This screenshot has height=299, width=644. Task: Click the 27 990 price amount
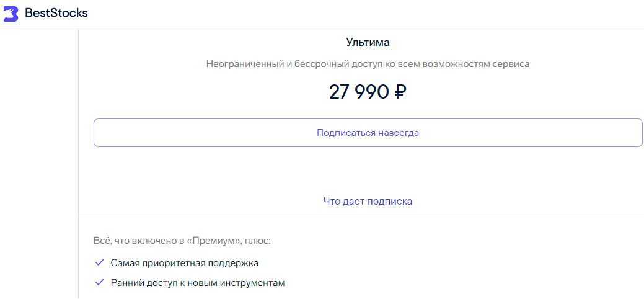click(x=358, y=92)
